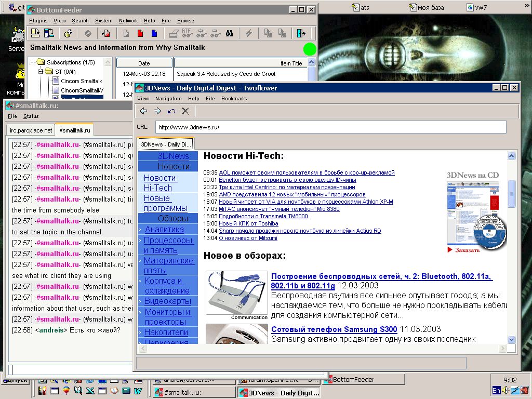Viewport: 532px width, 399px height.
Task: Click the binoculars search icon in BottomFeeder
Action: pyautogui.click(x=229, y=33)
